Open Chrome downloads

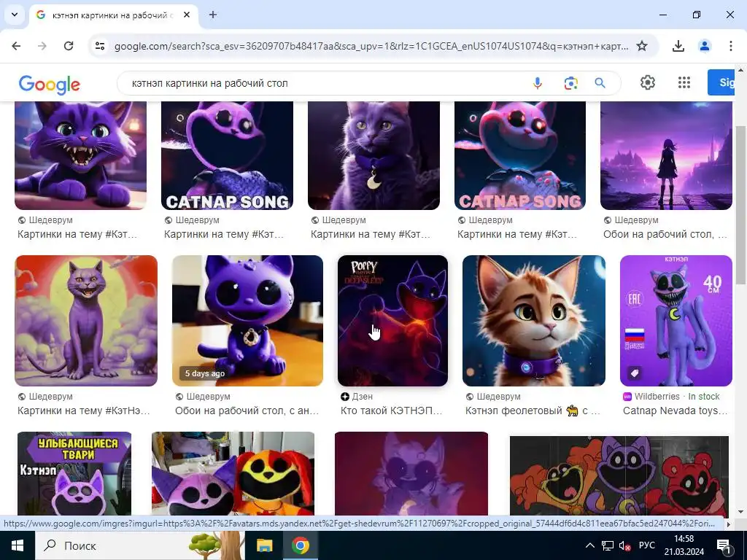click(x=678, y=46)
